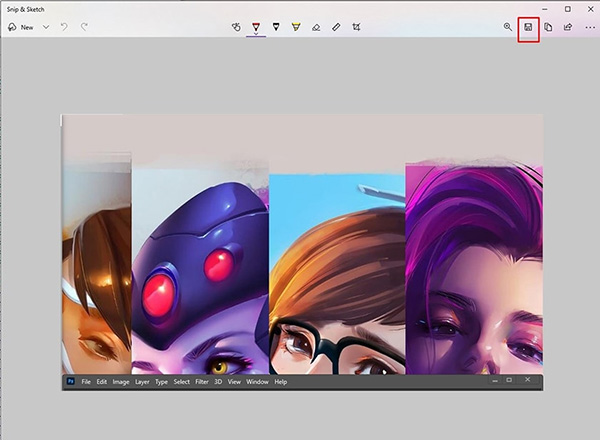Open the Select menu in captured Photoshop bar
The height and width of the screenshot is (440, 600).
pos(182,381)
